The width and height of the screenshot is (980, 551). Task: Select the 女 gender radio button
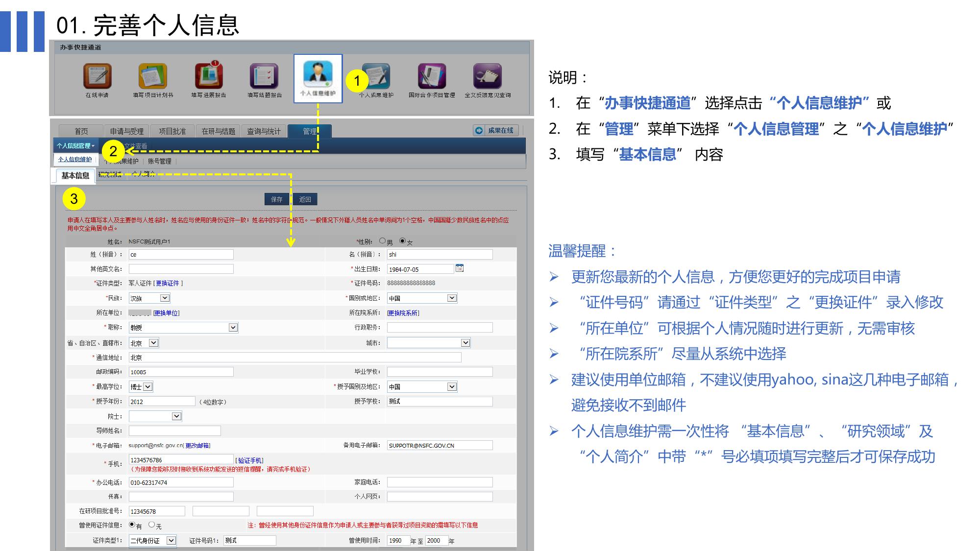click(403, 241)
